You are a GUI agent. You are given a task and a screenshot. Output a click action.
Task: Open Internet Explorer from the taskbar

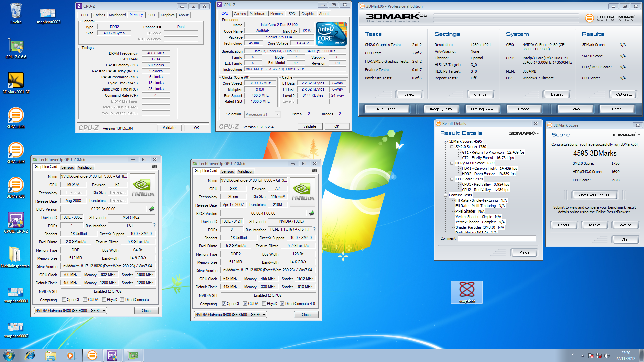pos(30,355)
